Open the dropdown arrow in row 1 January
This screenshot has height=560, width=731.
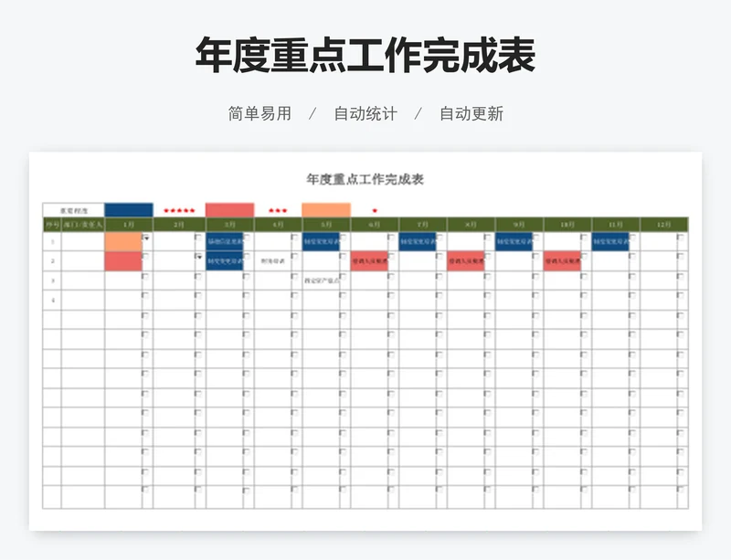[x=146, y=238]
